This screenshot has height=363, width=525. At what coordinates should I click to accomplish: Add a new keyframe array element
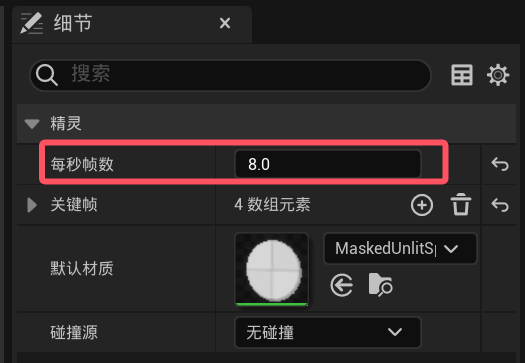pos(422,205)
